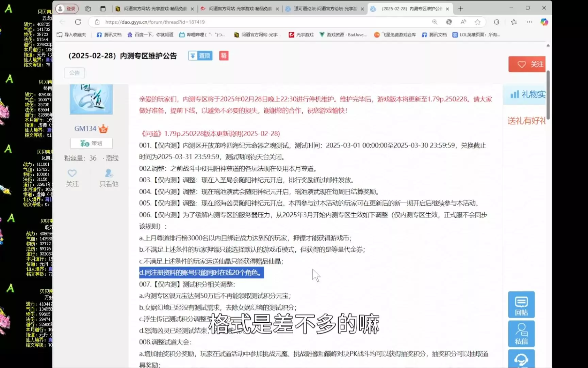
Task: Open the favorites list icon
Action: tap(514, 22)
